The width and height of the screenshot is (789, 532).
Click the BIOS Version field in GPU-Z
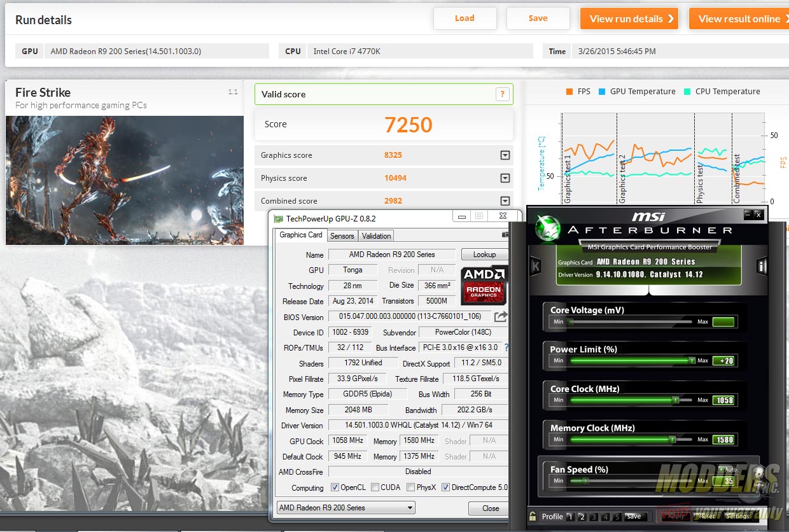[x=410, y=316]
